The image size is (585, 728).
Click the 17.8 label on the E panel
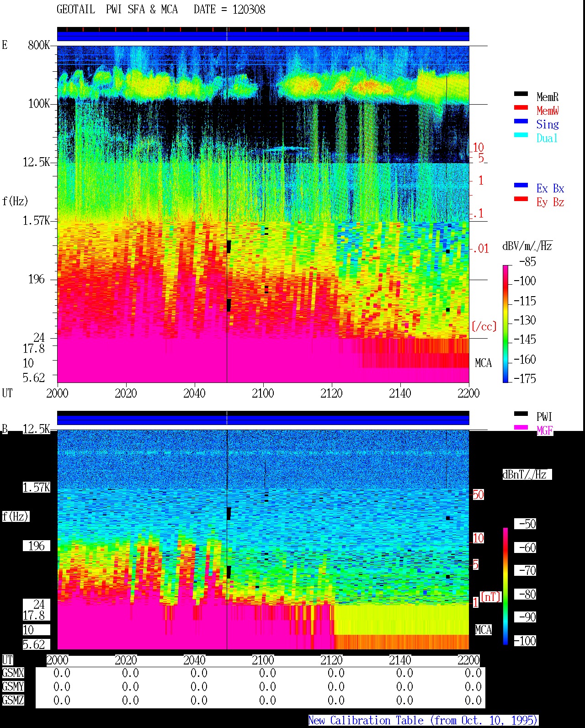pyautogui.click(x=34, y=348)
